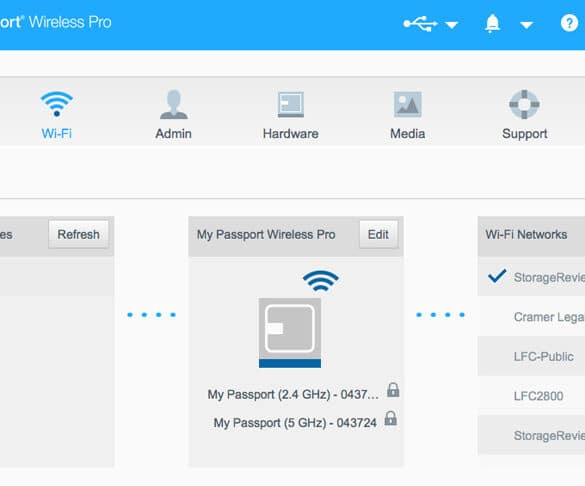Select the Wi-Fi navigation icon

click(x=56, y=104)
